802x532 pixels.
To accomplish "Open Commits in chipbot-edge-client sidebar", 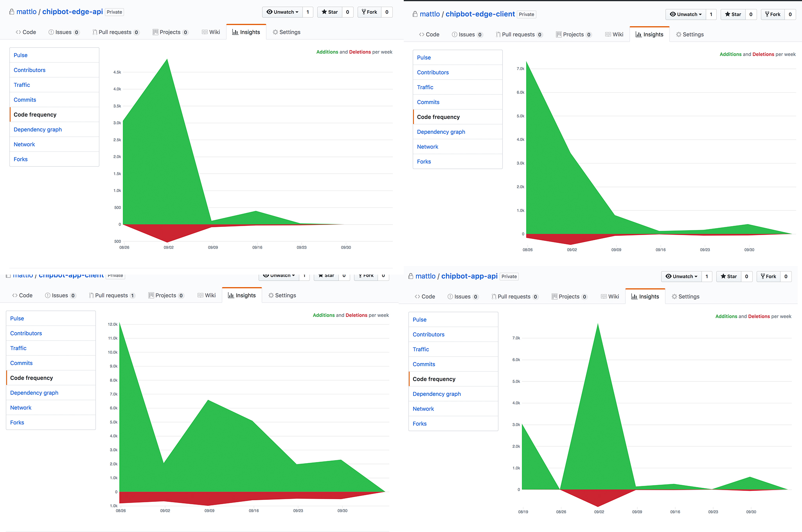I will [458, 102].
